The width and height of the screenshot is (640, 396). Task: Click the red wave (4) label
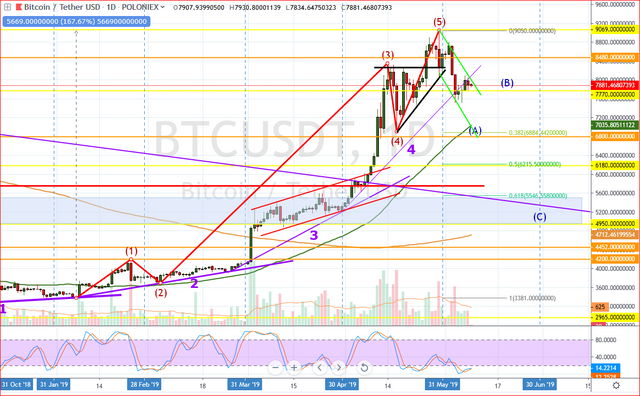397,141
